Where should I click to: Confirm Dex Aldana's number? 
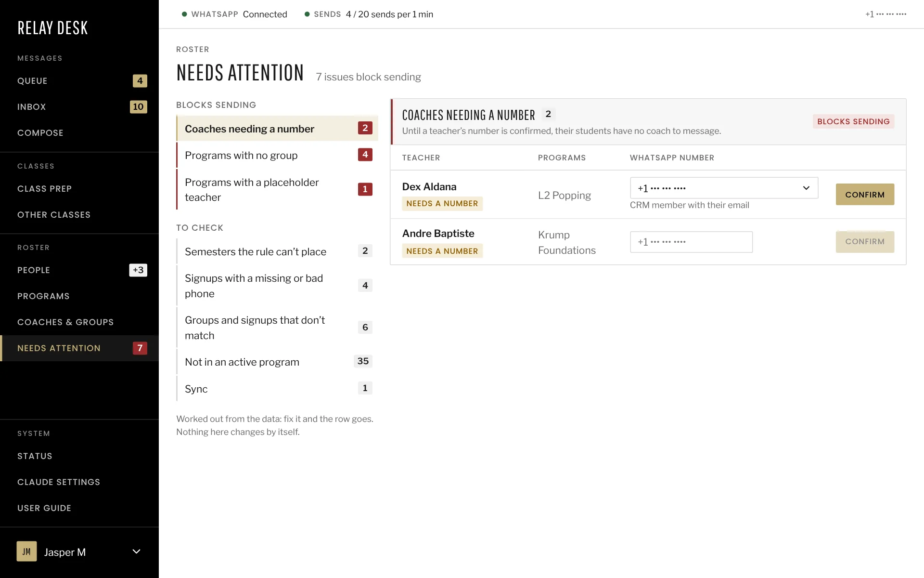coord(865,195)
